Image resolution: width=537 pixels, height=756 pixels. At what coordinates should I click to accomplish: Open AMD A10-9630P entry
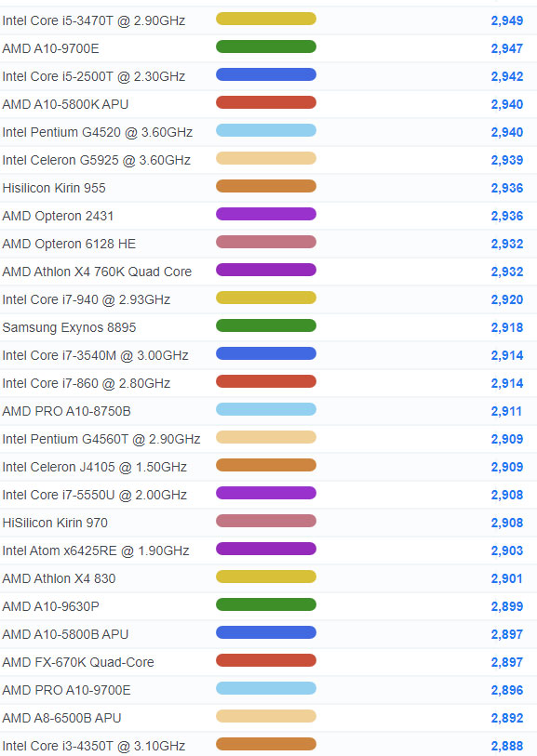pyautogui.click(x=50, y=607)
